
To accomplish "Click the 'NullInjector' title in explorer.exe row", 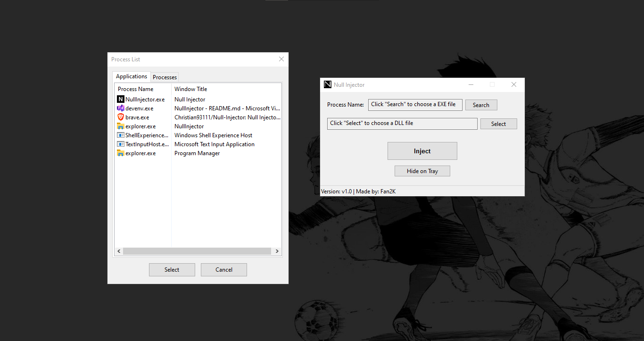I will [x=189, y=126].
